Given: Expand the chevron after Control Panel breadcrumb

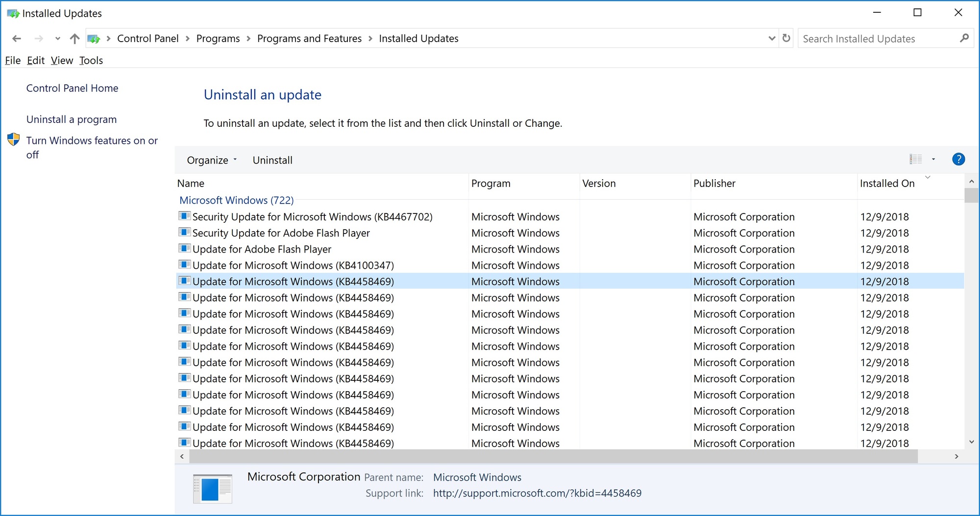Looking at the screenshot, I should coord(187,39).
